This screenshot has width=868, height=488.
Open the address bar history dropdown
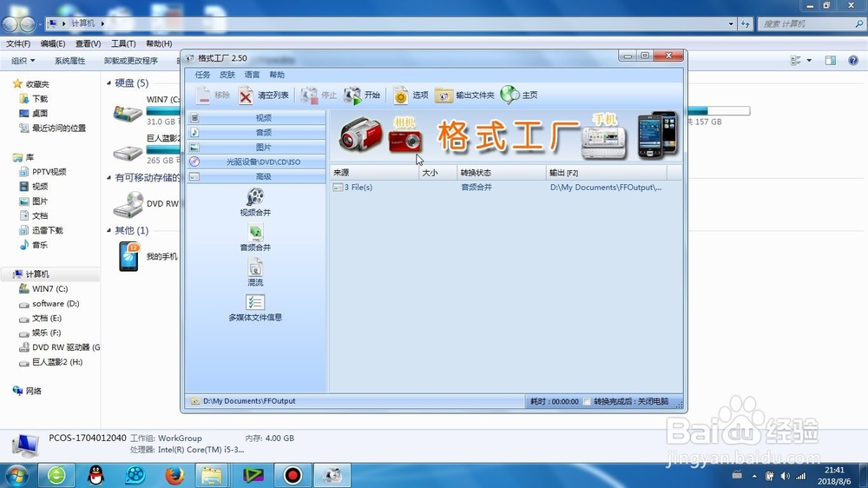coord(731,23)
